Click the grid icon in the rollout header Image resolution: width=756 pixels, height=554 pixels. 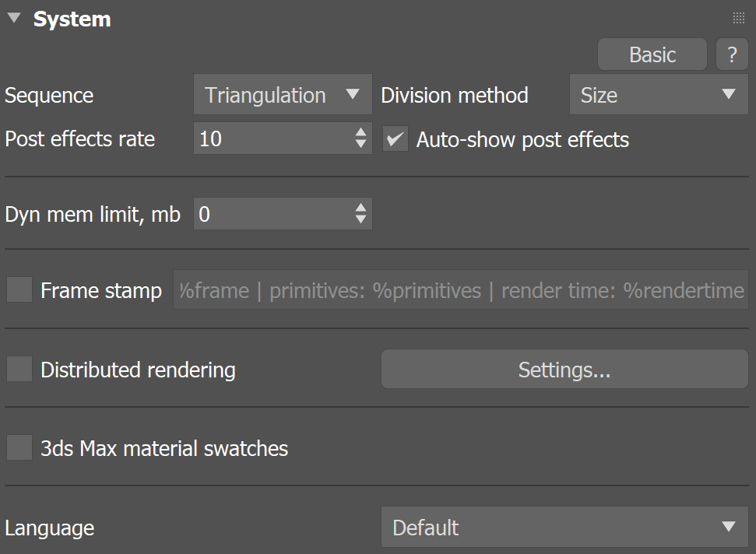click(x=738, y=17)
